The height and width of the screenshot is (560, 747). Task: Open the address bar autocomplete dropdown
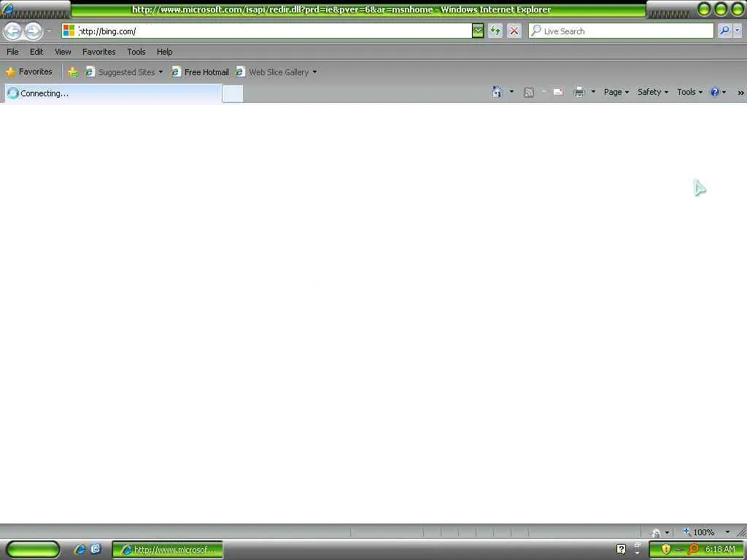477,31
